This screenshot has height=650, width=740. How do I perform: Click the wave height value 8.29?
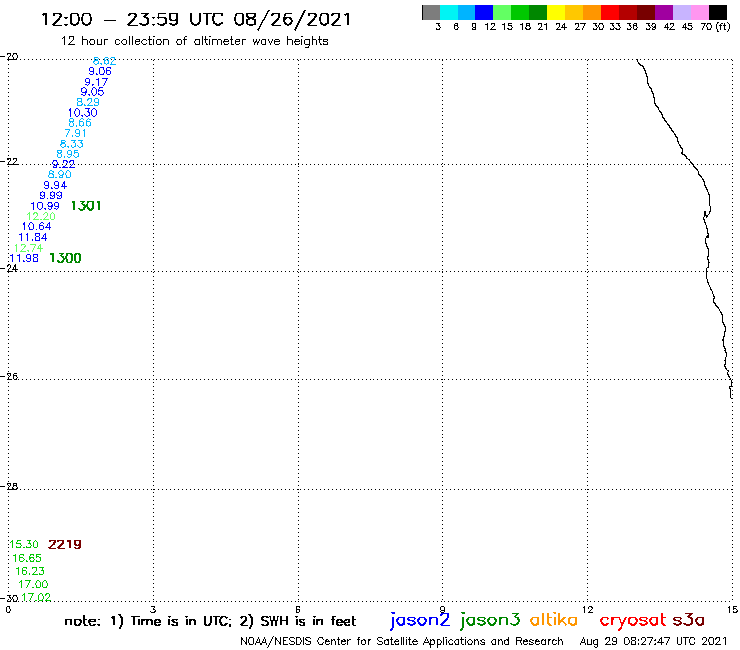88,102
